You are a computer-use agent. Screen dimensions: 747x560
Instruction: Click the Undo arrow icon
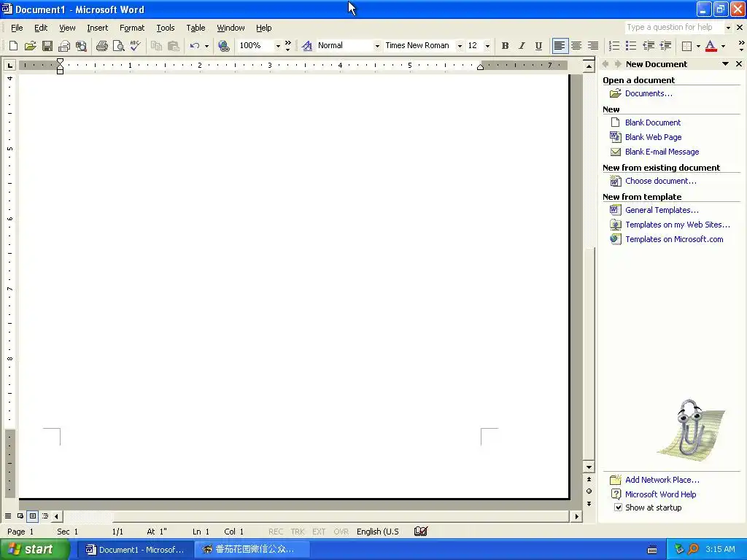[x=194, y=46]
